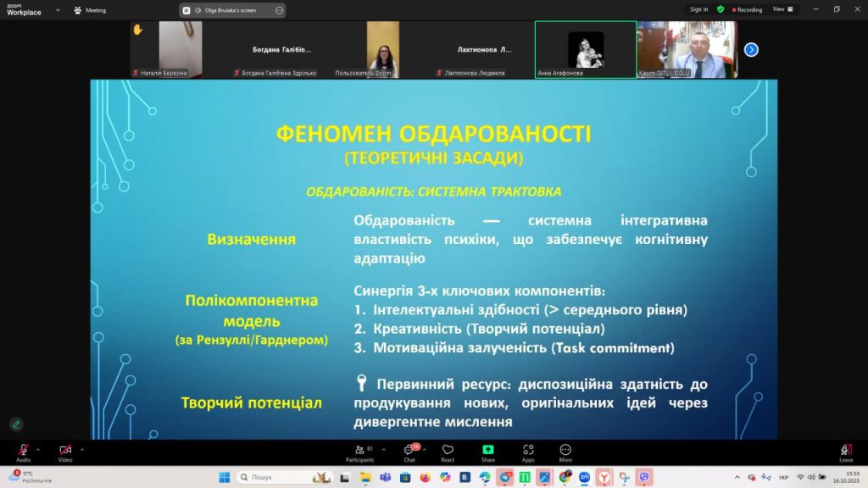Leave the meeting
Viewport: 868px width, 488px height.
845,450
